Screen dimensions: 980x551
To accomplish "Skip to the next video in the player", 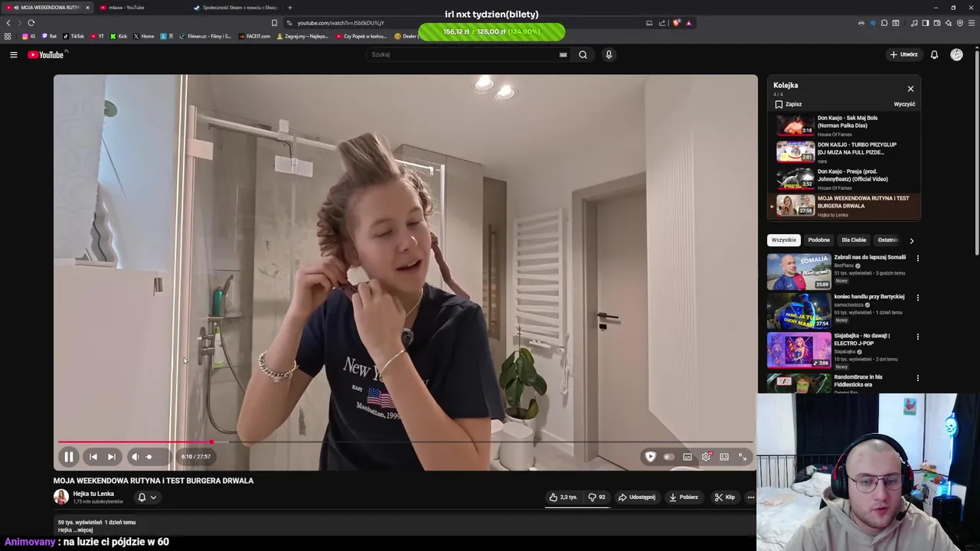I will pyautogui.click(x=111, y=457).
